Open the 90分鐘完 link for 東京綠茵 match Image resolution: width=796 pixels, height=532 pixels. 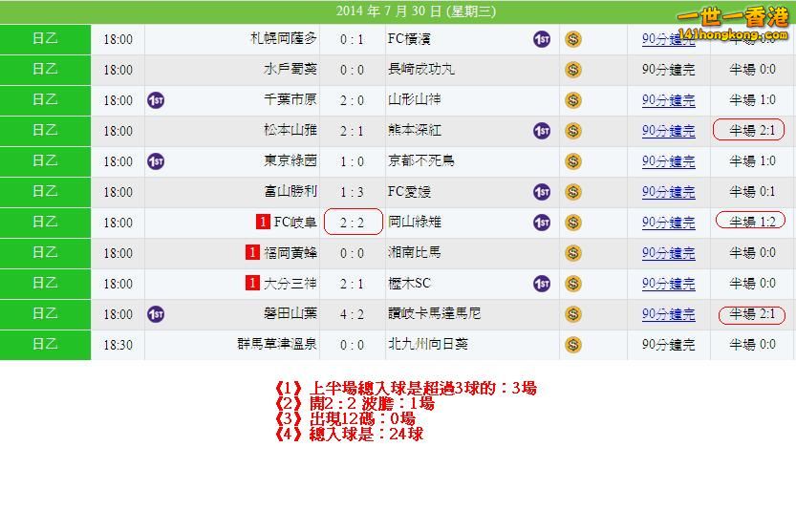(x=668, y=161)
